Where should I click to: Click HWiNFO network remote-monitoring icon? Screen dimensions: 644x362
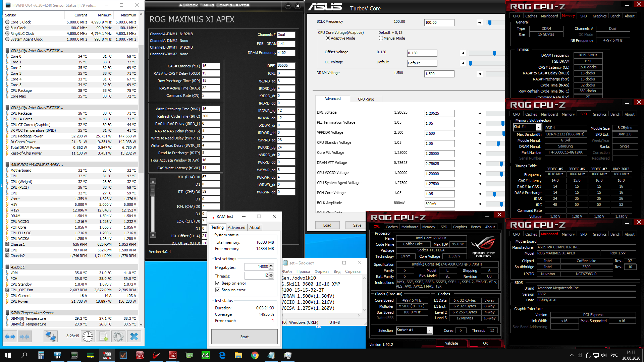coord(51,337)
